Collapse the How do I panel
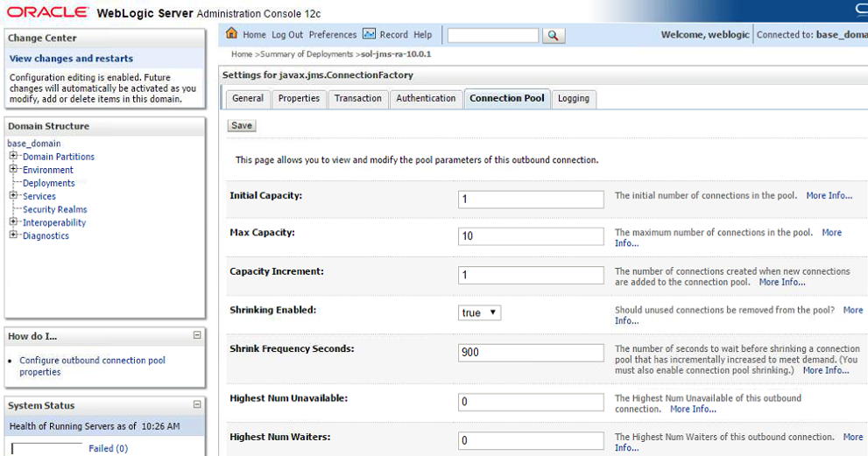 tap(197, 335)
